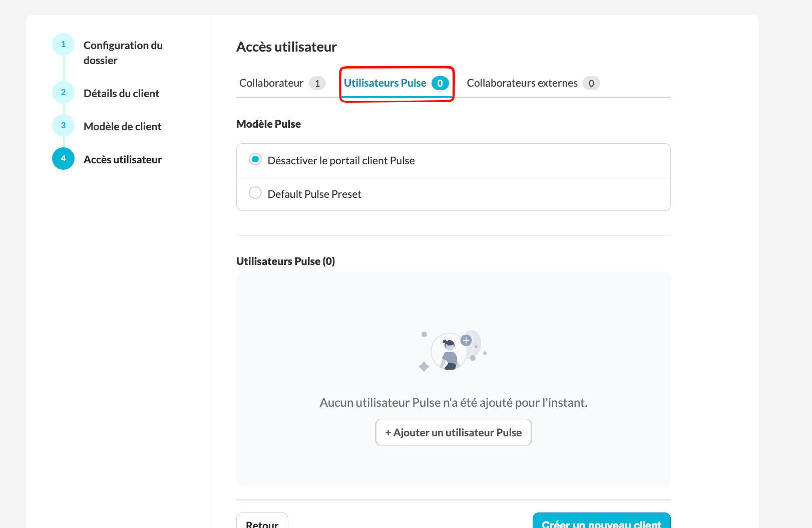Select the step 3 numbered circle
Viewport: 812px width, 528px height.
point(63,126)
